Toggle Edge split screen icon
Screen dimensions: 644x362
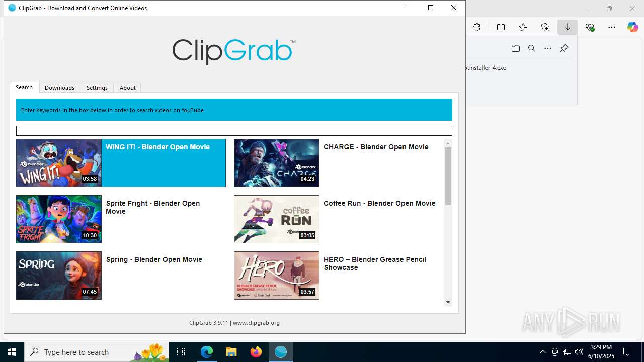pyautogui.click(x=501, y=27)
